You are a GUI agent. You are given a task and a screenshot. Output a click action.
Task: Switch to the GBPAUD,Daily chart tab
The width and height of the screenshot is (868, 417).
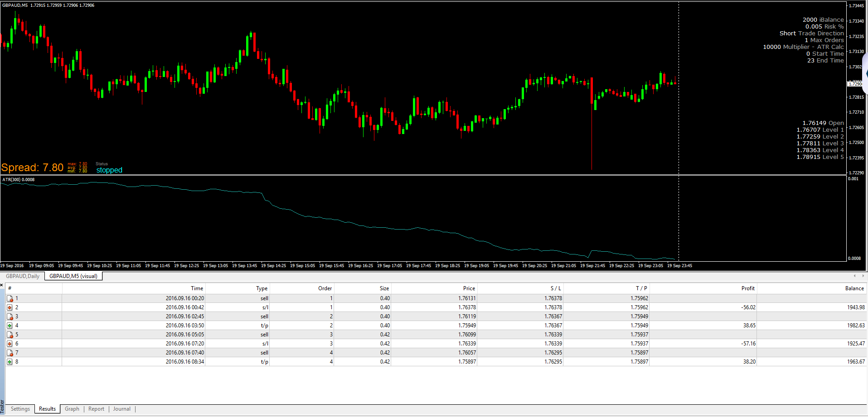pos(23,276)
